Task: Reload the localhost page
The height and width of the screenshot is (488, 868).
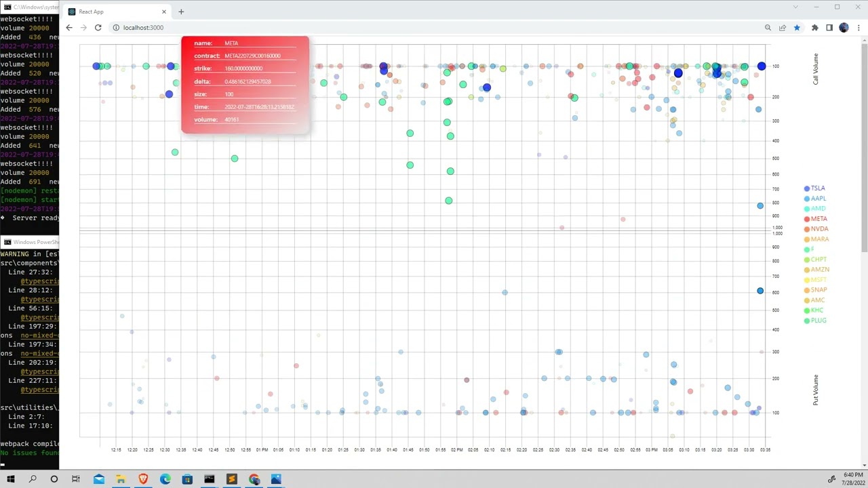Action: point(98,28)
